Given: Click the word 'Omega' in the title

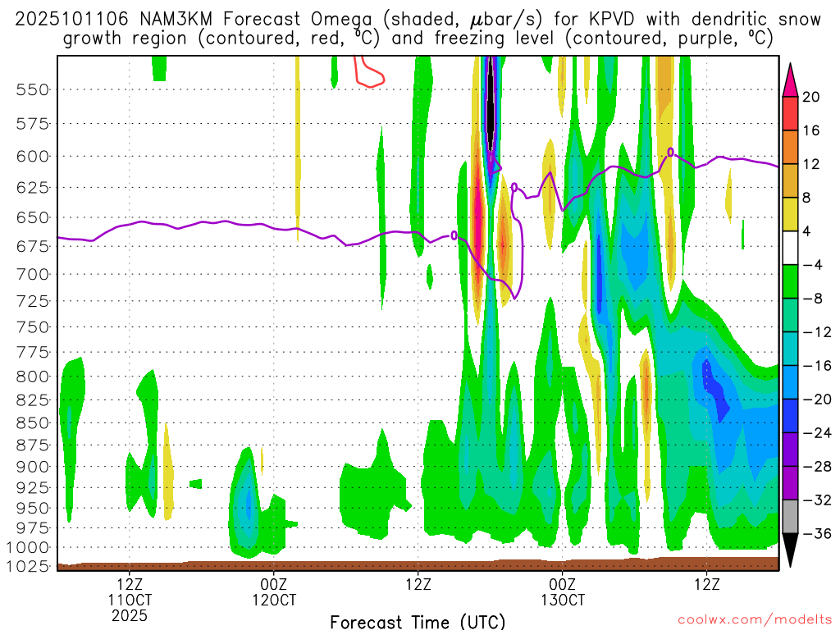Looking at the screenshot, I should (x=341, y=20).
